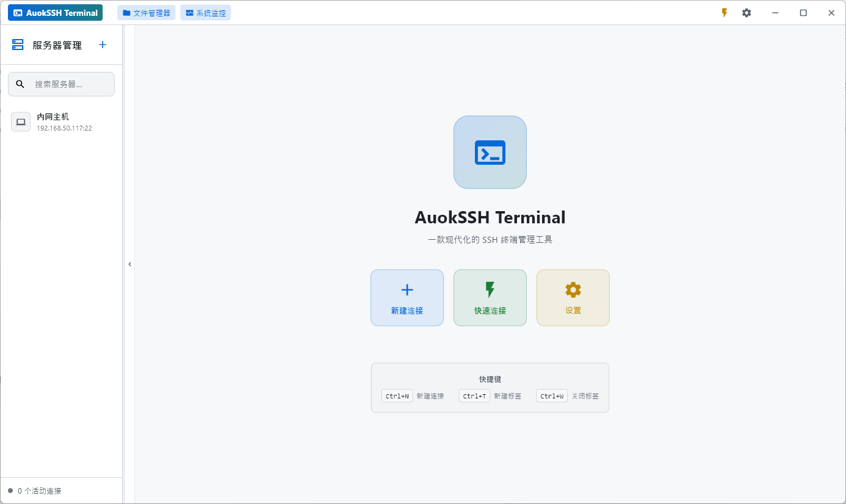The image size is (846, 504).
Task: Click the 新建连接 card button
Action: tap(407, 298)
